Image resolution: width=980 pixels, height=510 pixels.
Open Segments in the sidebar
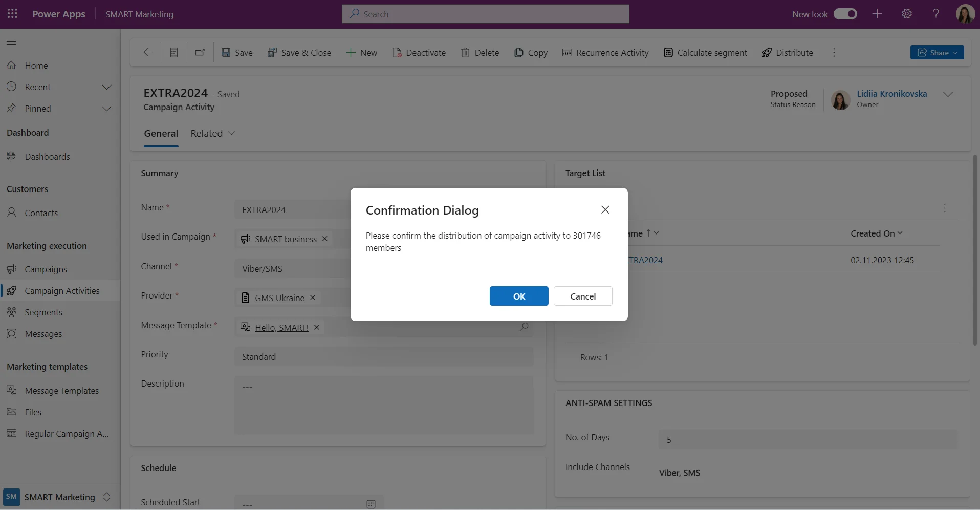[43, 312]
